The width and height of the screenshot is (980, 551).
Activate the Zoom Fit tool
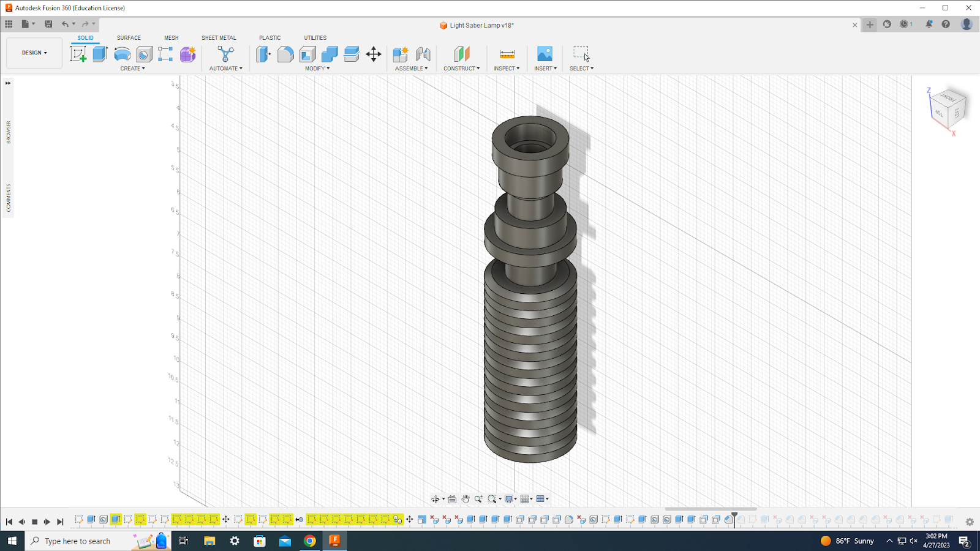point(492,499)
